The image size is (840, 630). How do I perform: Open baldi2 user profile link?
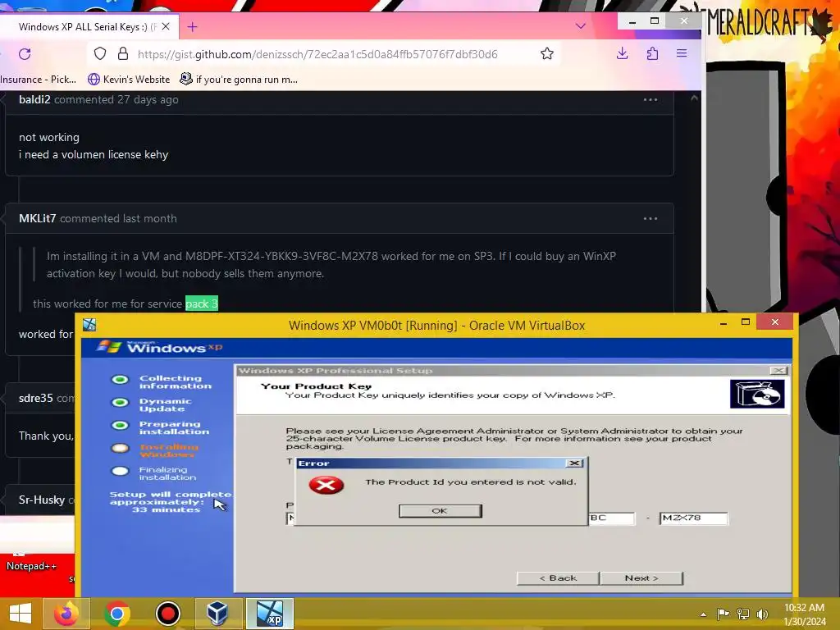point(34,99)
